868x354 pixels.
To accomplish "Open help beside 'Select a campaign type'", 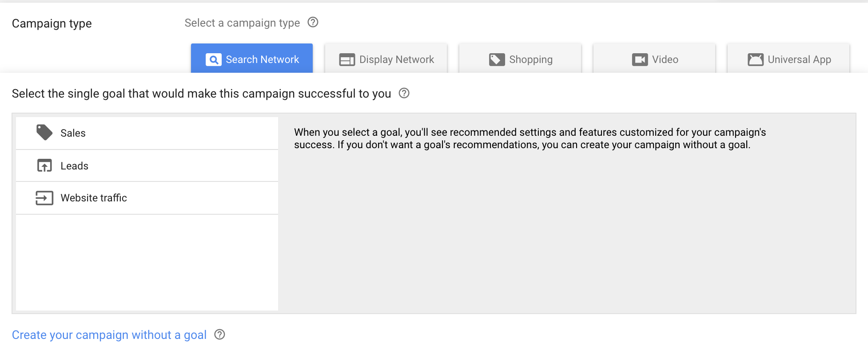I will click(313, 22).
